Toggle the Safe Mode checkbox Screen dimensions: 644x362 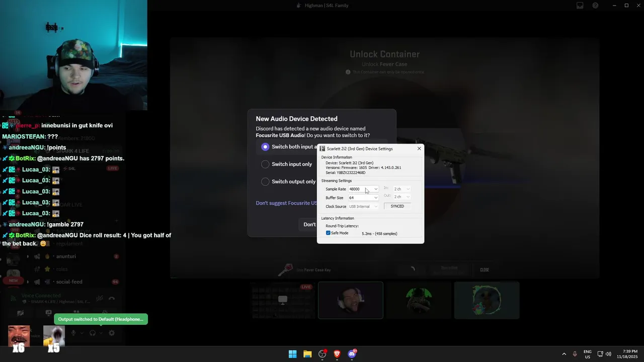pyautogui.click(x=328, y=233)
